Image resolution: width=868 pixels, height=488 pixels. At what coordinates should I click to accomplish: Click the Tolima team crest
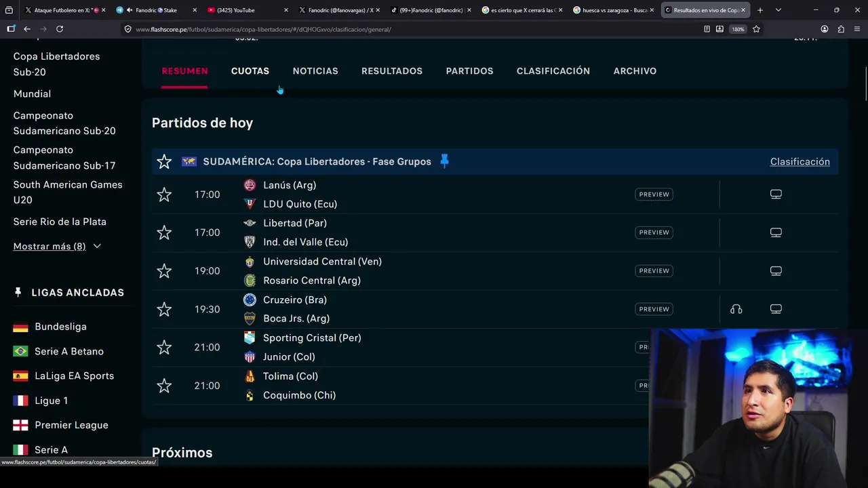250,376
